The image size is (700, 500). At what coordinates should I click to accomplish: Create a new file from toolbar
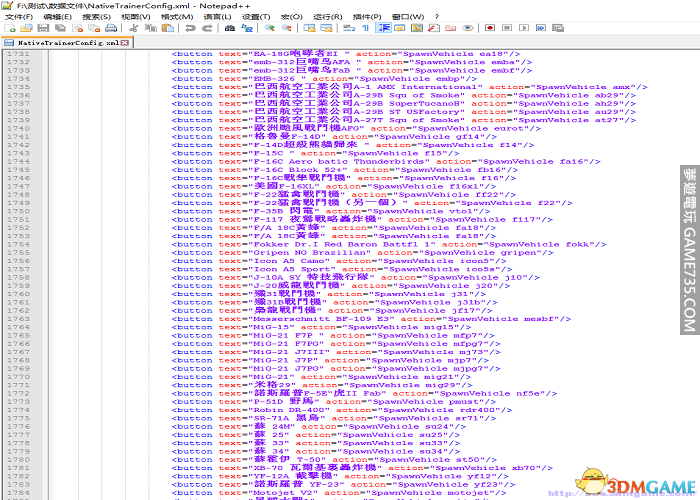point(9,28)
